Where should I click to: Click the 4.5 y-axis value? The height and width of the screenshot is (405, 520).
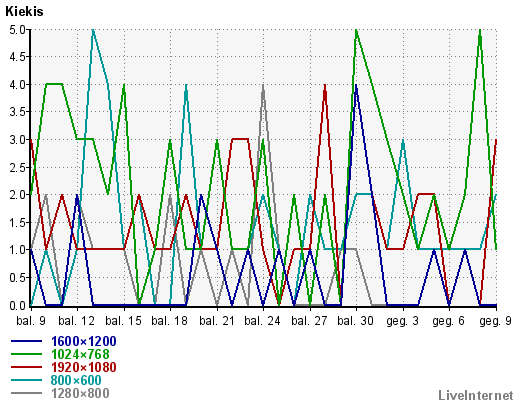(x=17, y=57)
